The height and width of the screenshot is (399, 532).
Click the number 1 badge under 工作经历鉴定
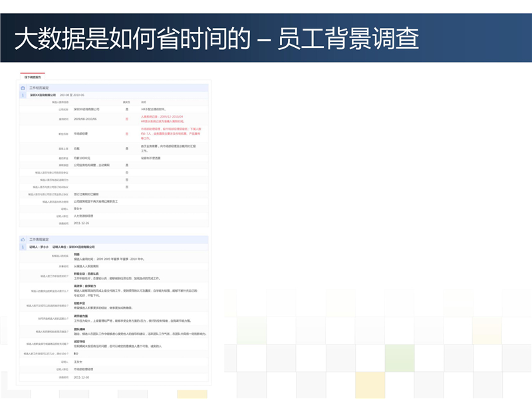coord(23,95)
